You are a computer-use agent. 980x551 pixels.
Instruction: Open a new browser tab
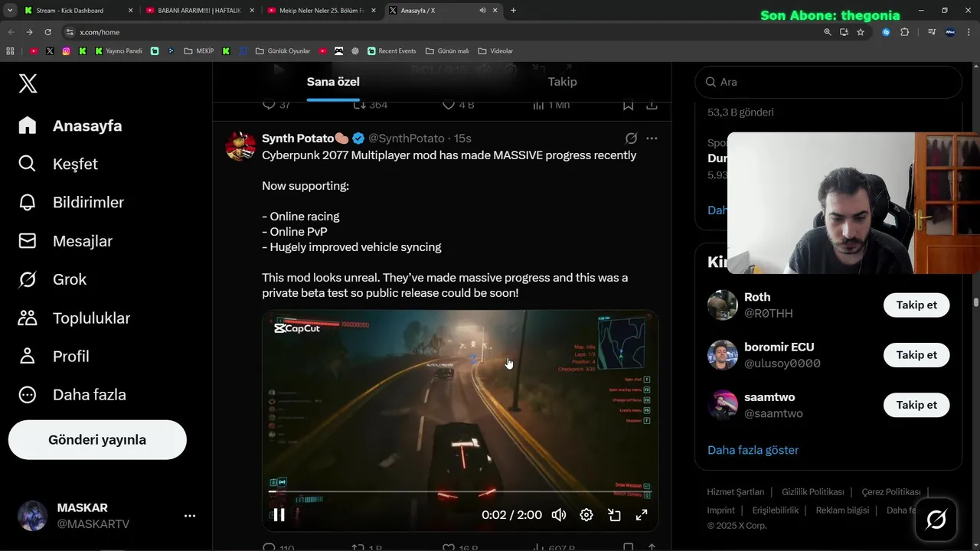[x=513, y=11]
